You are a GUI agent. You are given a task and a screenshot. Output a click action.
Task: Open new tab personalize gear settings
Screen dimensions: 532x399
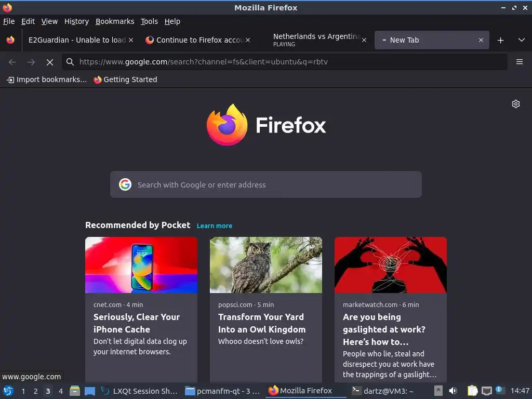click(x=516, y=104)
